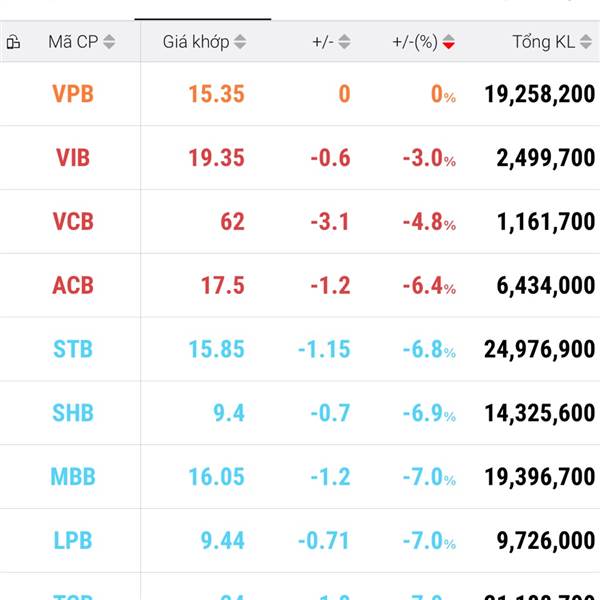The width and height of the screenshot is (600, 600).
Task: Select LPB volume 9,726,000
Action: 546,540
